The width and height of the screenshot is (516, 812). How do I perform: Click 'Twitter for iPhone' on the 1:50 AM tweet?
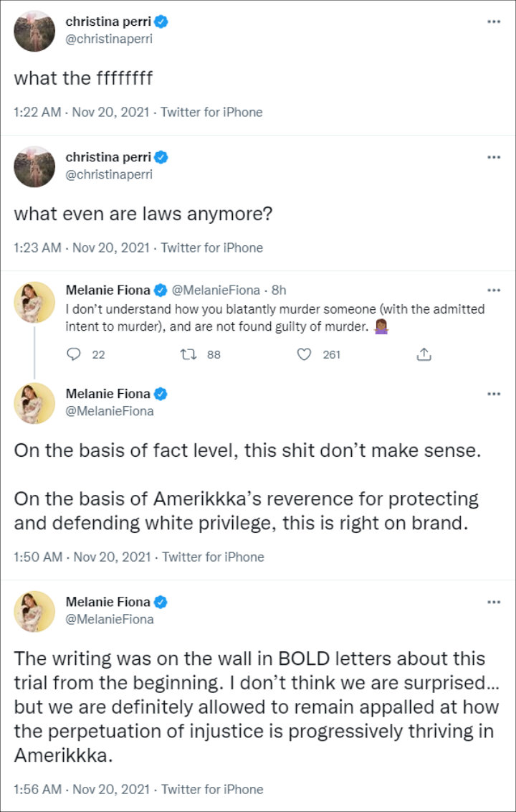pos(213,557)
